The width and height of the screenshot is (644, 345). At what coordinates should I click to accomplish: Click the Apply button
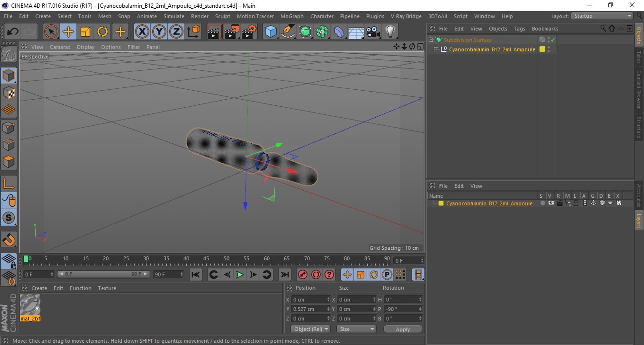[403, 329]
